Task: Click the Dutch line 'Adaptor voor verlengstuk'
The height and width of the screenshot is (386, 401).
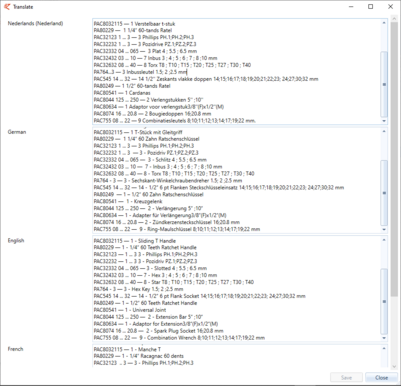Action: coord(159,107)
